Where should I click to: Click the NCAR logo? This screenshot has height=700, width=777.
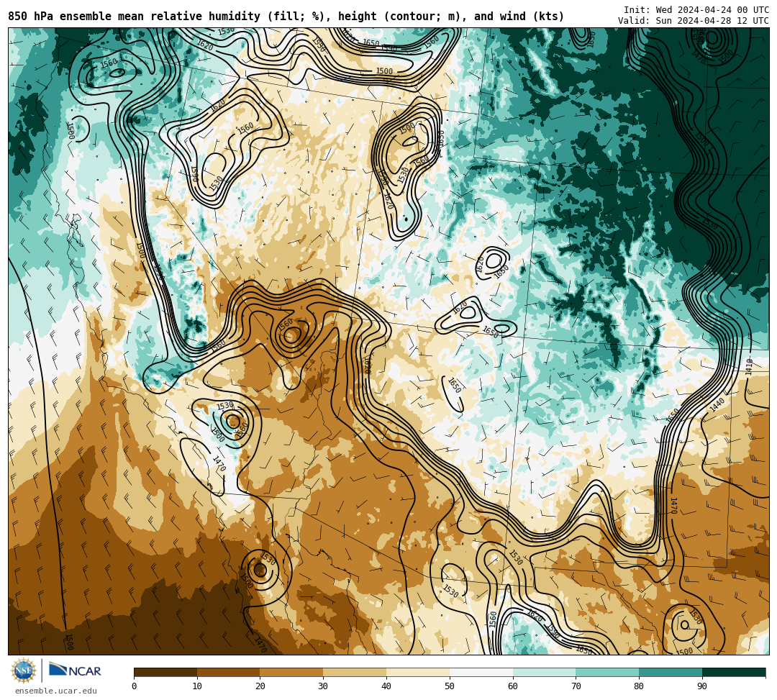point(75,671)
